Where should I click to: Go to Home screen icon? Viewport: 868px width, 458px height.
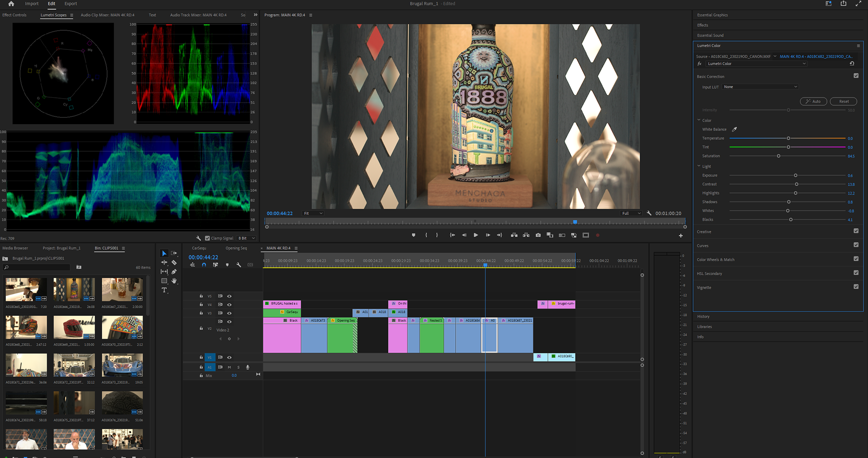[x=11, y=4]
